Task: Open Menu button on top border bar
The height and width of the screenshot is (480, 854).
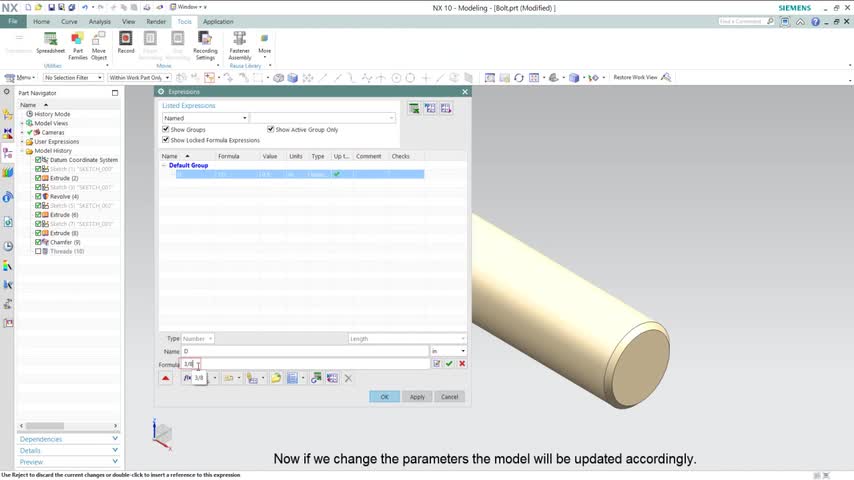Action: pyautogui.click(x=20, y=77)
